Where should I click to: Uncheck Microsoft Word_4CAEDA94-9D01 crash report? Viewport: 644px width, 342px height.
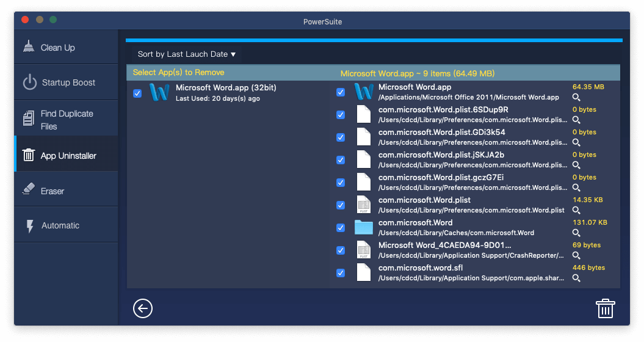(341, 250)
